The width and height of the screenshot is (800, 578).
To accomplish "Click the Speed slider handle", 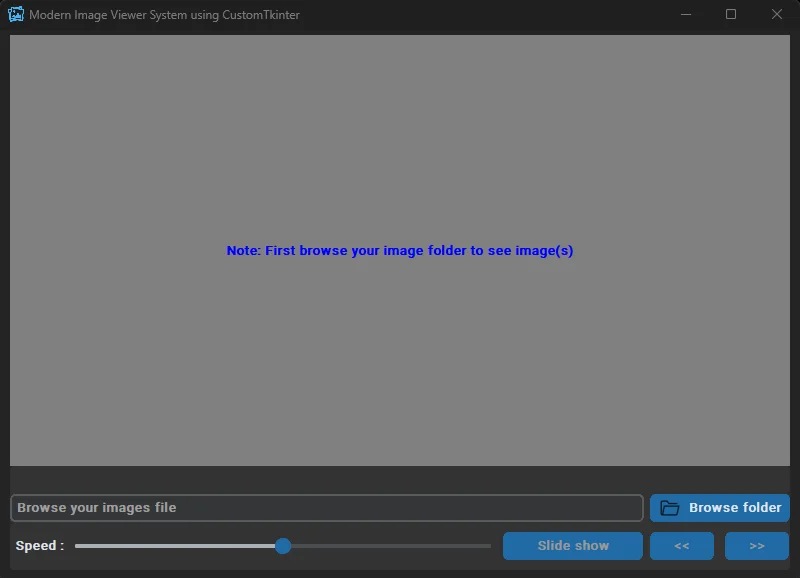I will tap(283, 546).
